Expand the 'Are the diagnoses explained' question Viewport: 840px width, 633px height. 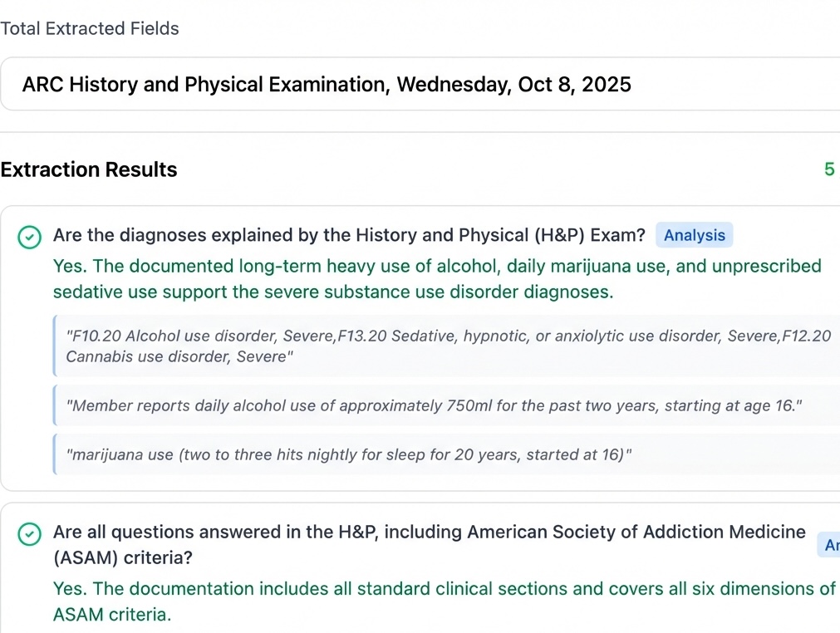click(x=349, y=235)
